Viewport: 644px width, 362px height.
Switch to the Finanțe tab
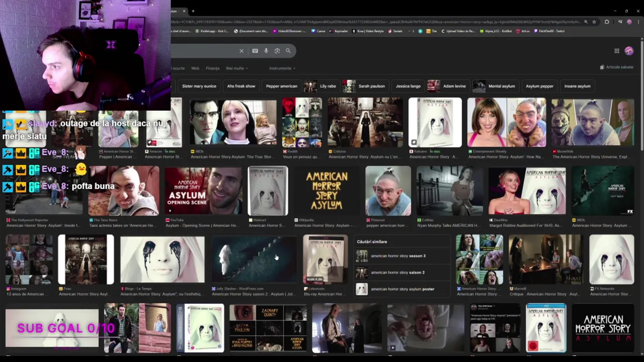[x=212, y=68]
